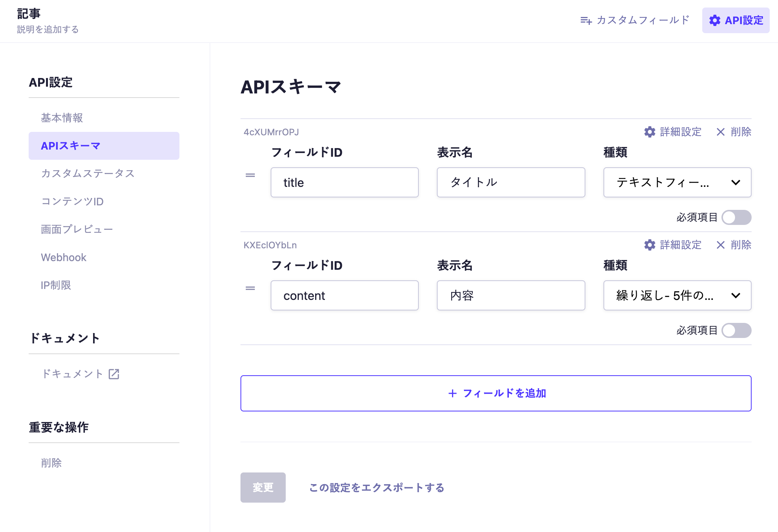The height and width of the screenshot is (532, 778).
Task: Click the gear icon for title field 詳細設定
Action: coord(649,132)
